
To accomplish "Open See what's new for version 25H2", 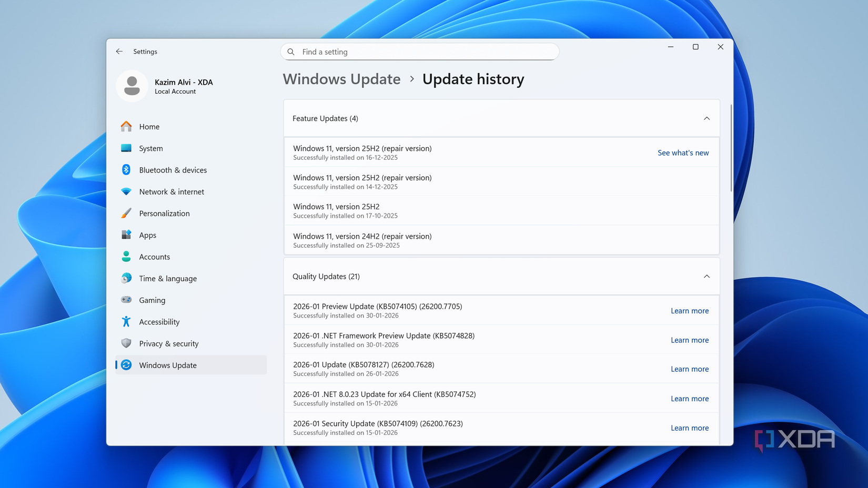I will (x=683, y=152).
